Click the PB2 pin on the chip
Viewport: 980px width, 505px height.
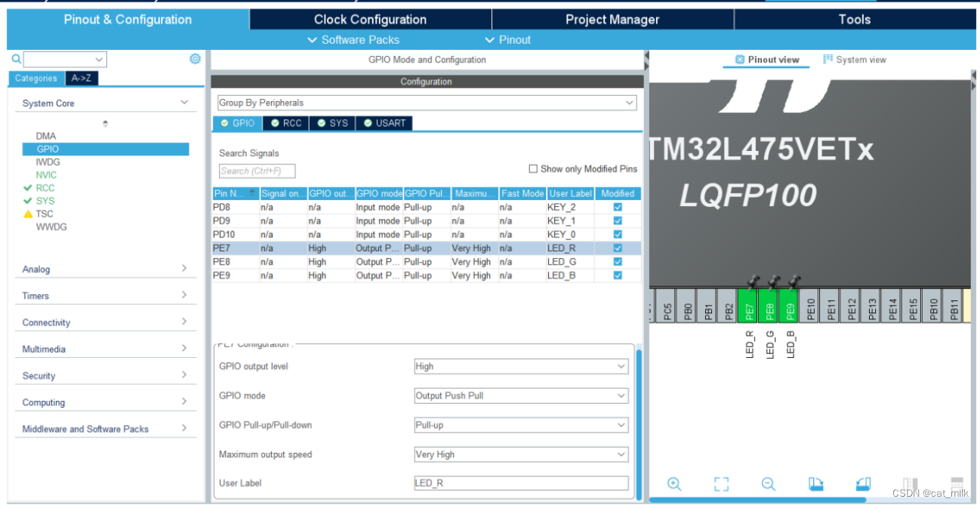tap(728, 307)
